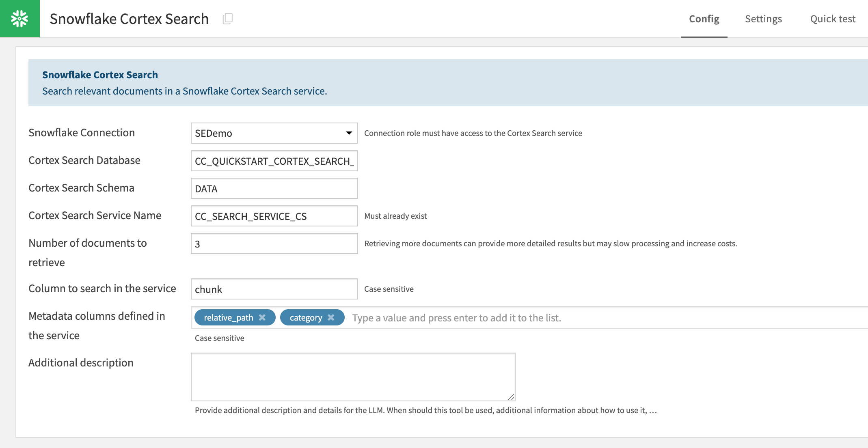The width and height of the screenshot is (868, 448).
Task: Click the column to search field containing chunk
Action: point(274,289)
